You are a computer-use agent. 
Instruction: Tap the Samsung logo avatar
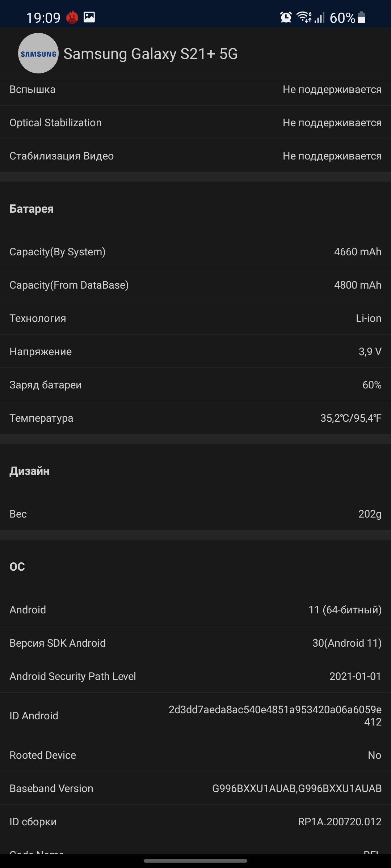pyautogui.click(x=38, y=53)
